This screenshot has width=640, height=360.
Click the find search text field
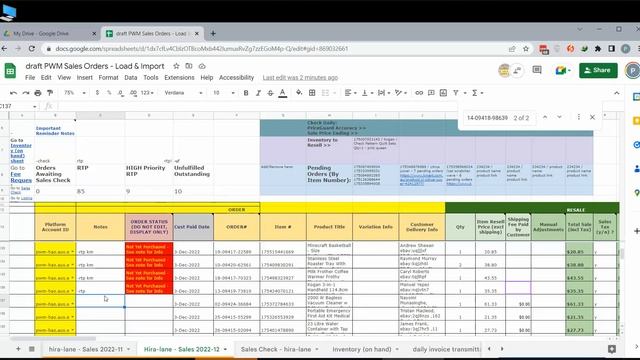point(487,118)
